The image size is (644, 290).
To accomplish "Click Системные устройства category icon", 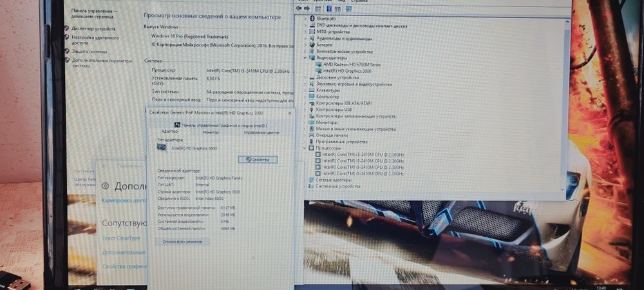I will pos(311,186).
